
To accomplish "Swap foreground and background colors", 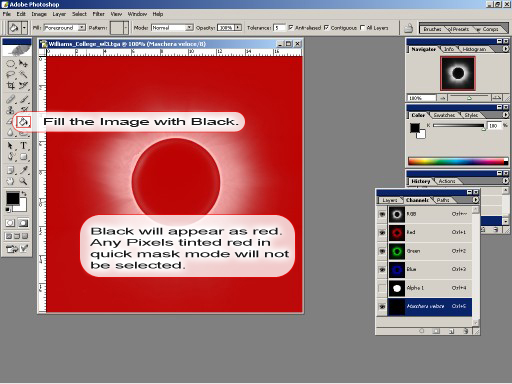I will [x=24, y=193].
